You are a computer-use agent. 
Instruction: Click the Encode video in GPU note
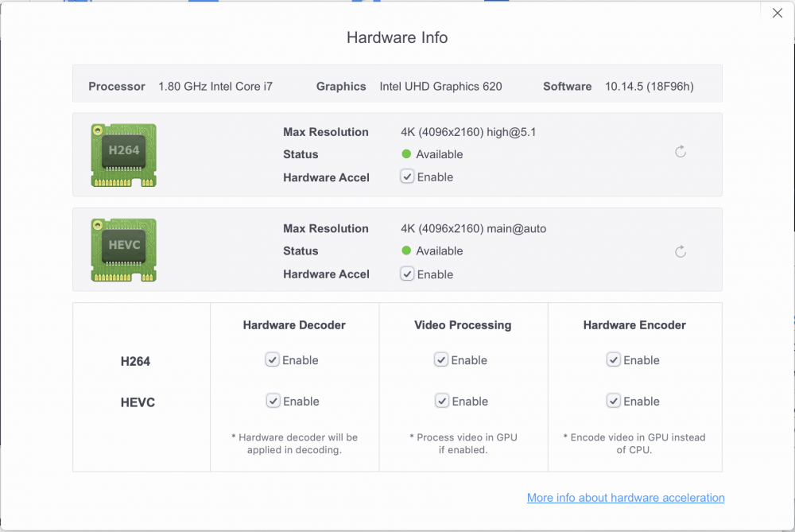(634, 443)
